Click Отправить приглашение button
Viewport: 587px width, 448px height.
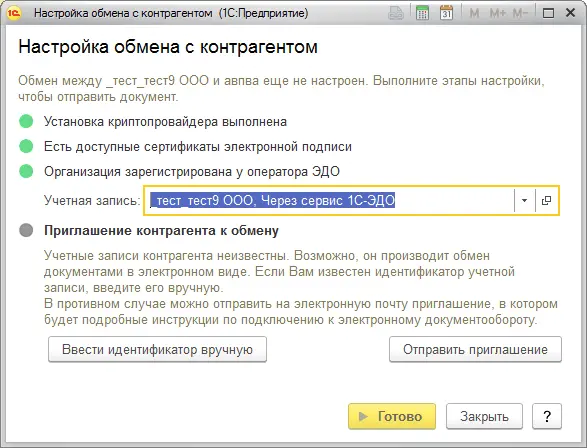pos(475,349)
